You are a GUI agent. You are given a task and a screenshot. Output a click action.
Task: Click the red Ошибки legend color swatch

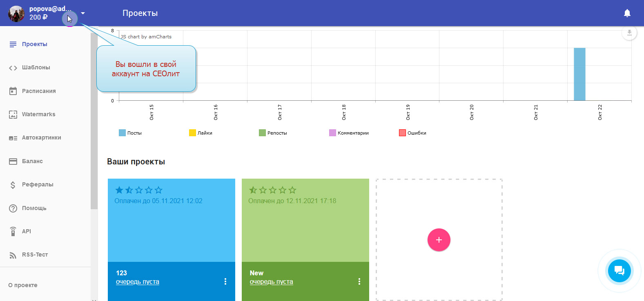(x=402, y=133)
